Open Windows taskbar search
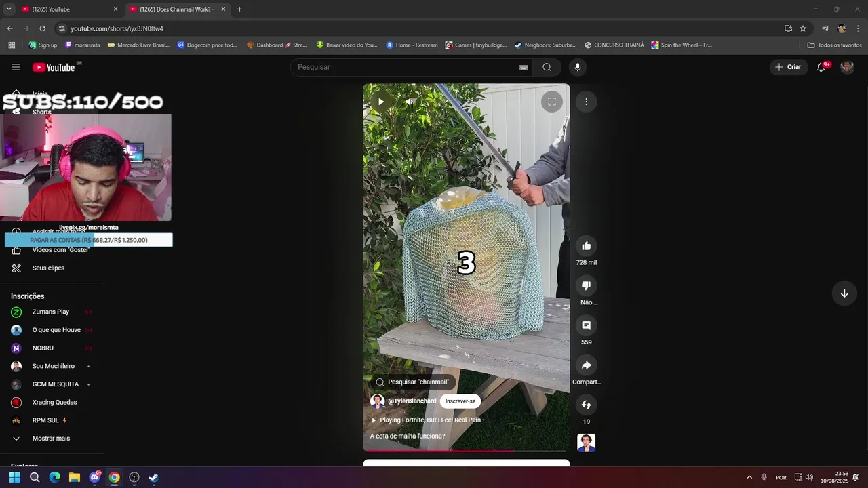The image size is (868, 488). click(x=35, y=477)
